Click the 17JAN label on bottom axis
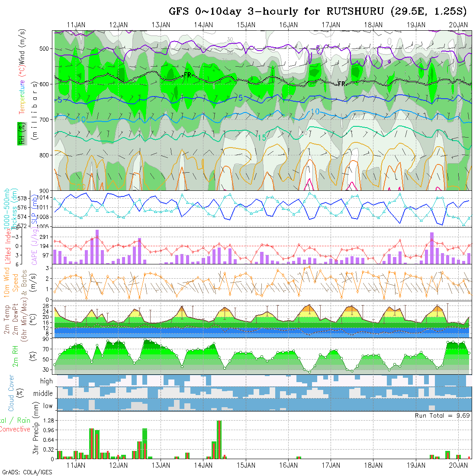 coord(331,465)
